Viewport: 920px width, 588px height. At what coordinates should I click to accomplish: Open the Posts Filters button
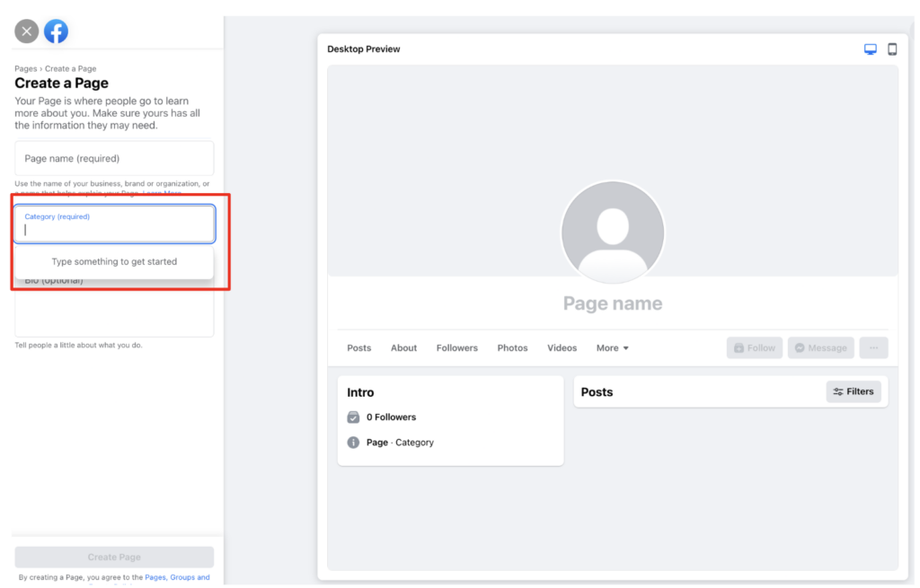pos(854,391)
